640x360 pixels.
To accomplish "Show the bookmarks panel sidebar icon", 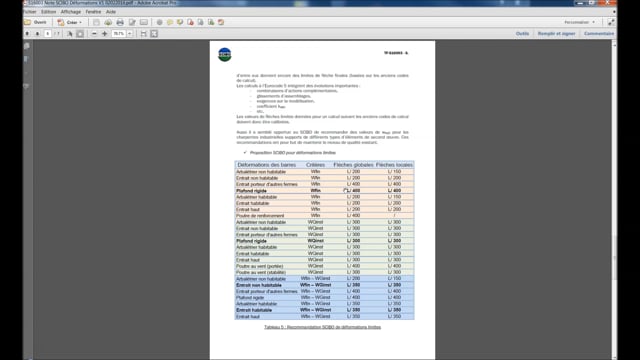I will 27,60.
